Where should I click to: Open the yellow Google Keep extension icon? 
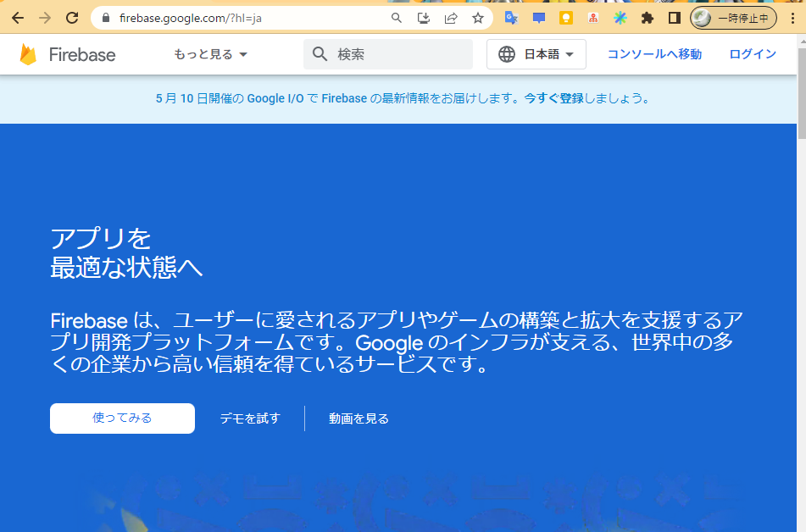[x=566, y=18]
